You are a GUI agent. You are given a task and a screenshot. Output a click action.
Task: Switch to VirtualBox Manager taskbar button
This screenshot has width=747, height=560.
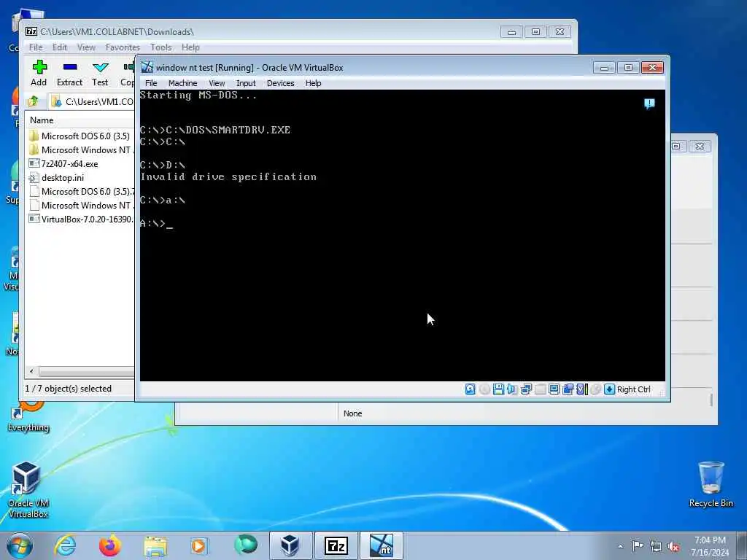(290, 545)
